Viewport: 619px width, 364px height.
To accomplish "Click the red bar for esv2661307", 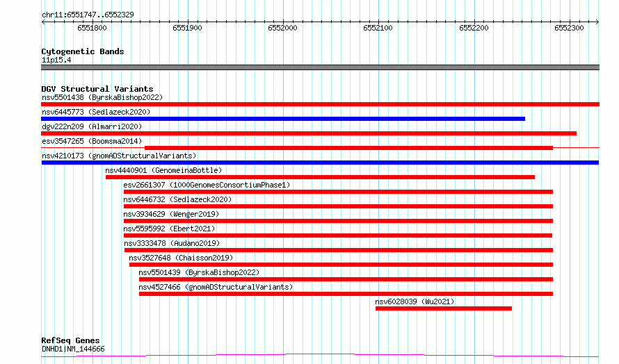I will [338, 192].
